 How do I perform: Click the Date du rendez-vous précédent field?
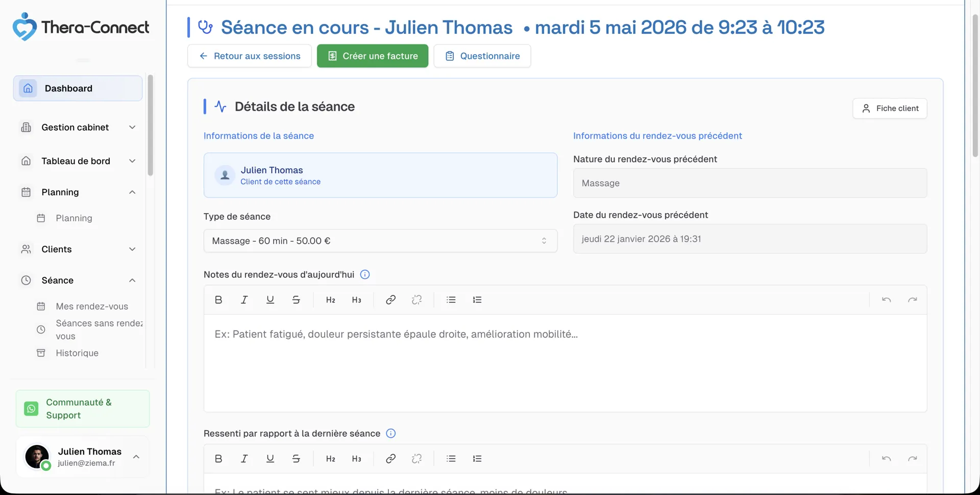point(750,239)
